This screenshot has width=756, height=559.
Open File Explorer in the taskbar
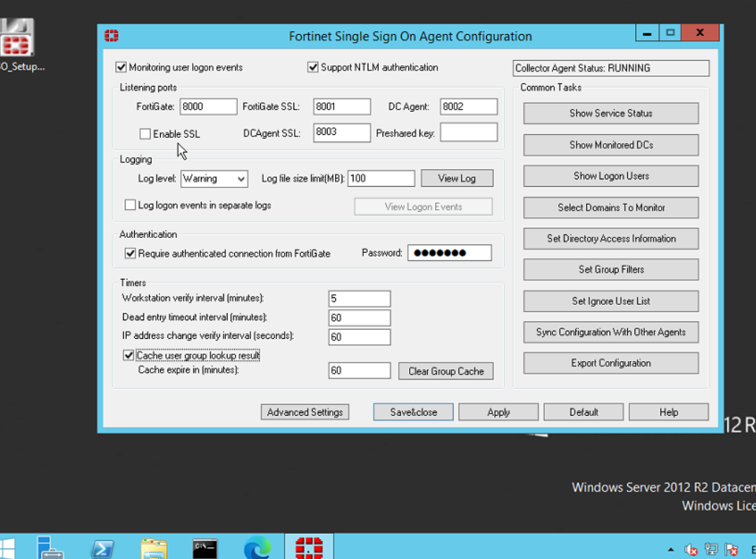[153, 548]
